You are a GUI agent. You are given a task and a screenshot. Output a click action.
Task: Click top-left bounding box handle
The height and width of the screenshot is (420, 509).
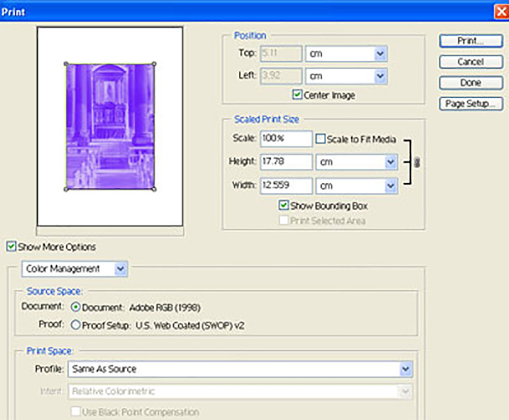pos(66,64)
